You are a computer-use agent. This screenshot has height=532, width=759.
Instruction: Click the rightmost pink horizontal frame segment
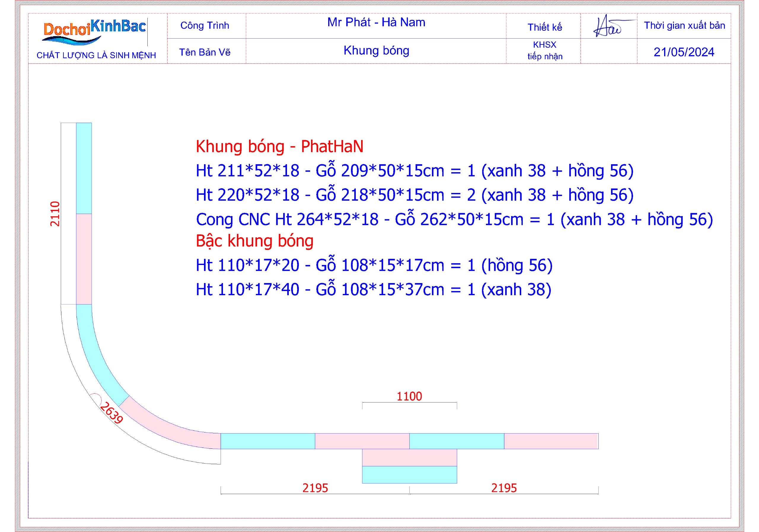tap(551, 441)
